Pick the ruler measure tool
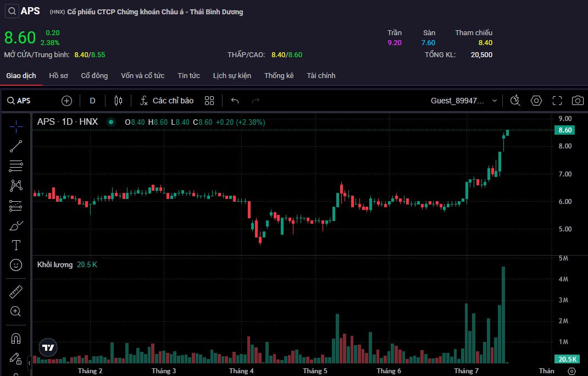 click(16, 292)
